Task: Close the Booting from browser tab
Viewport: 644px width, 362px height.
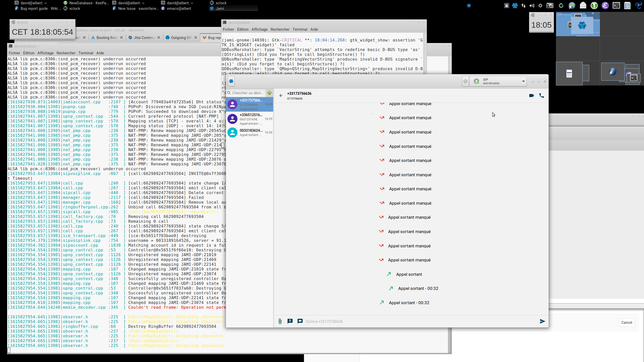Action: 122,37
